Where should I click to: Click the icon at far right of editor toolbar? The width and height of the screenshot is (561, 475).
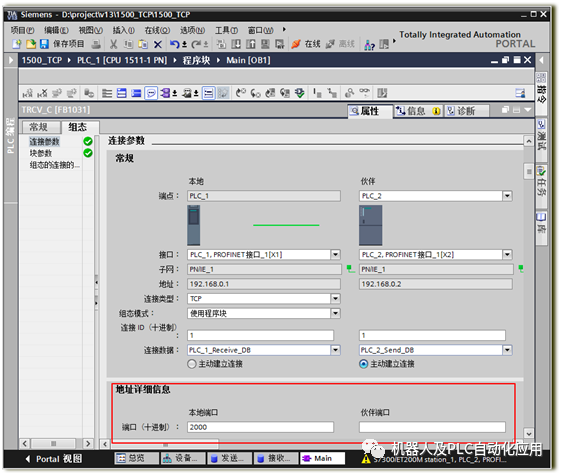pos(520,93)
